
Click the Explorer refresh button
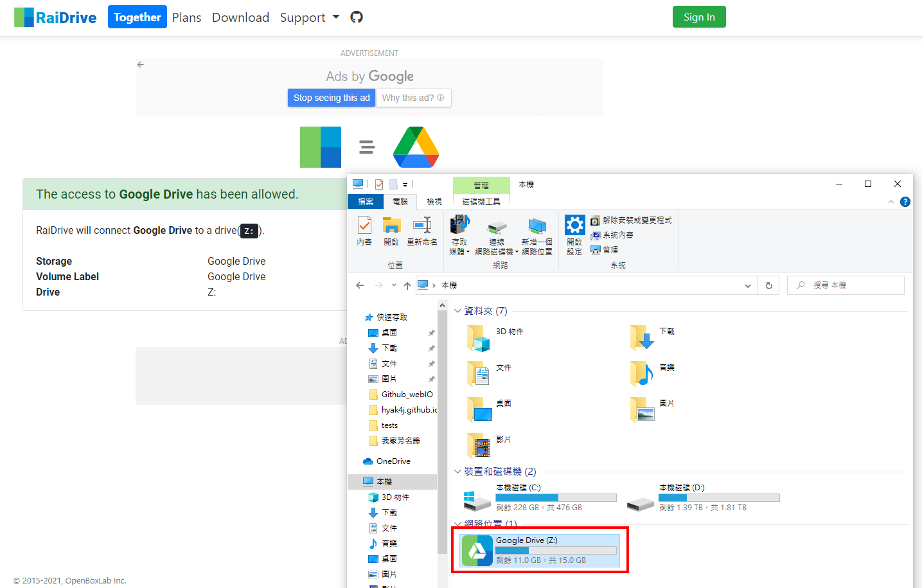point(769,285)
